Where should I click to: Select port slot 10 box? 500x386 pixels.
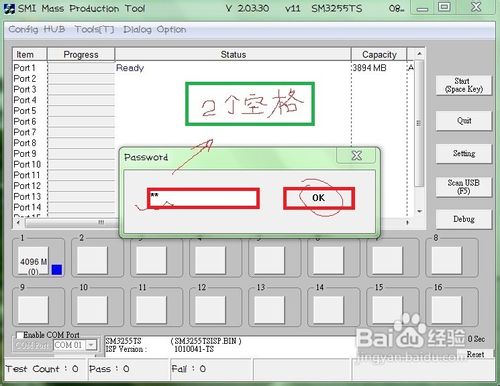92,310
